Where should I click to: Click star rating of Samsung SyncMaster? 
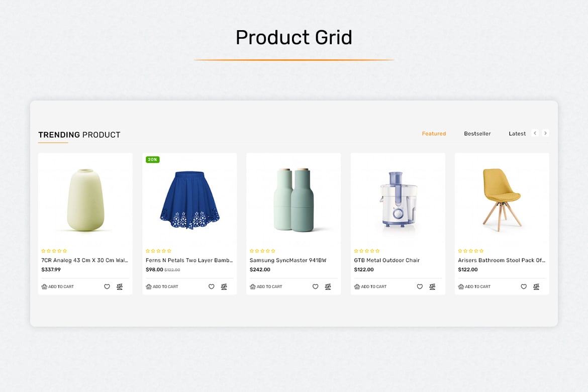(262, 251)
